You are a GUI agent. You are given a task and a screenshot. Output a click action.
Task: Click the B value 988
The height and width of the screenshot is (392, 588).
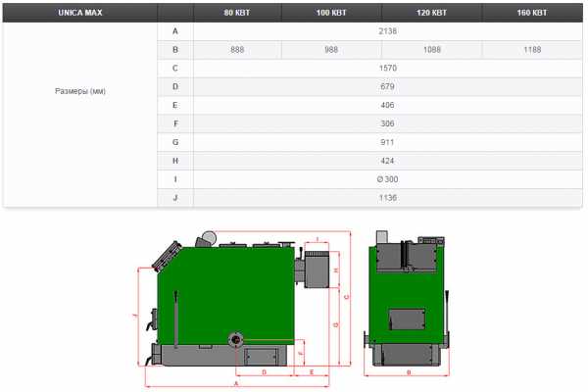tap(331, 50)
